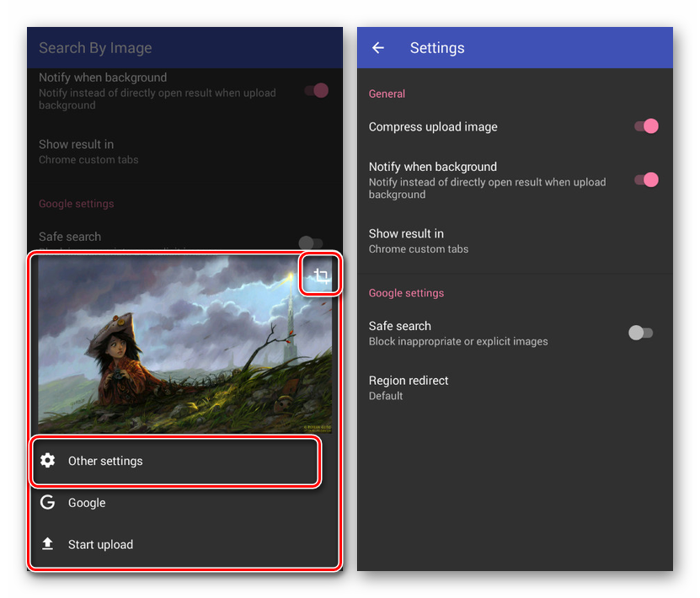Image resolution: width=700 pixels, height=598 pixels.
Task: Click the Google G logo icon
Action: (48, 503)
